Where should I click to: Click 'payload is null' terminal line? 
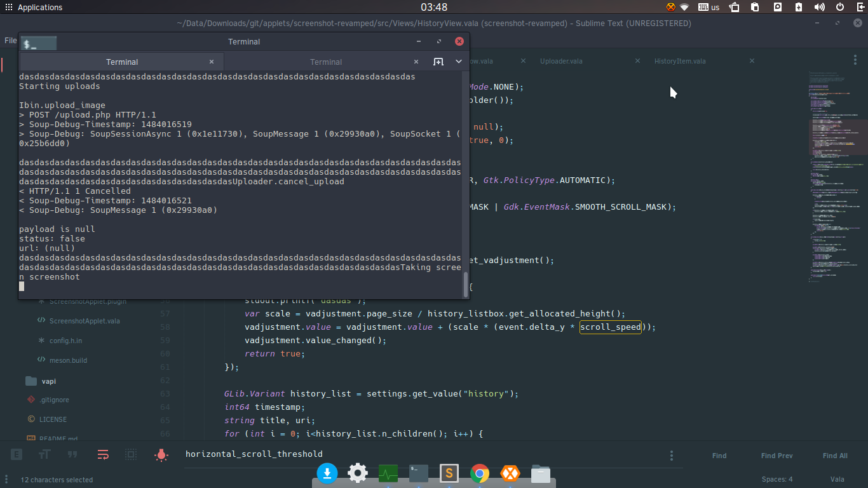click(x=57, y=229)
